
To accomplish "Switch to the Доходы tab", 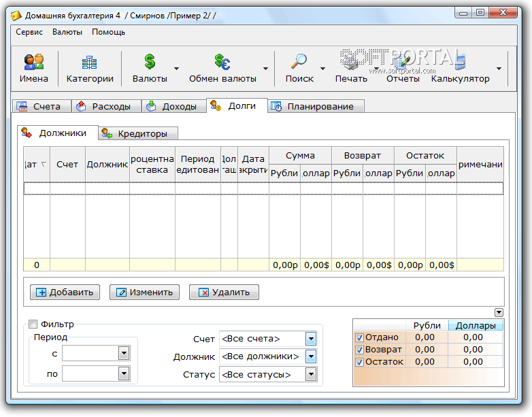I will [174, 107].
